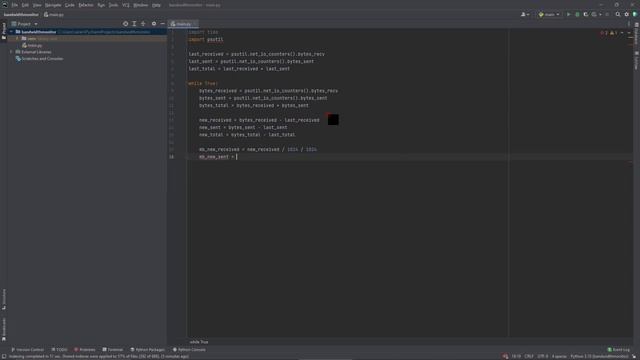
Task: Click Run with Coverage icon
Action: coord(586,15)
